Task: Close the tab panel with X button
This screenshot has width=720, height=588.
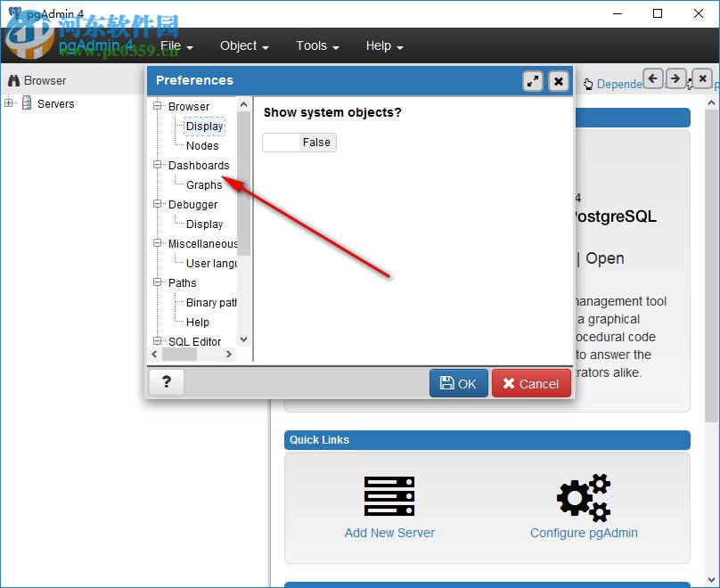Action: coord(702,78)
